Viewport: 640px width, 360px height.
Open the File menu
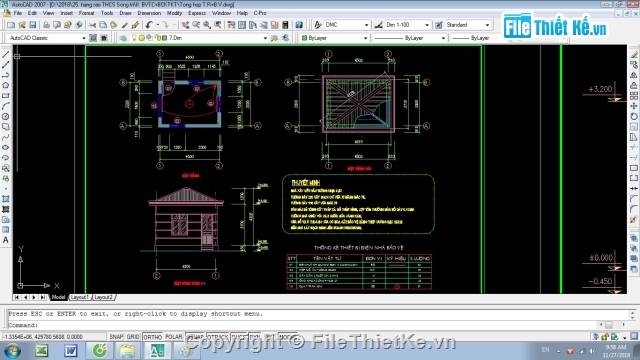(x=18, y=13)
